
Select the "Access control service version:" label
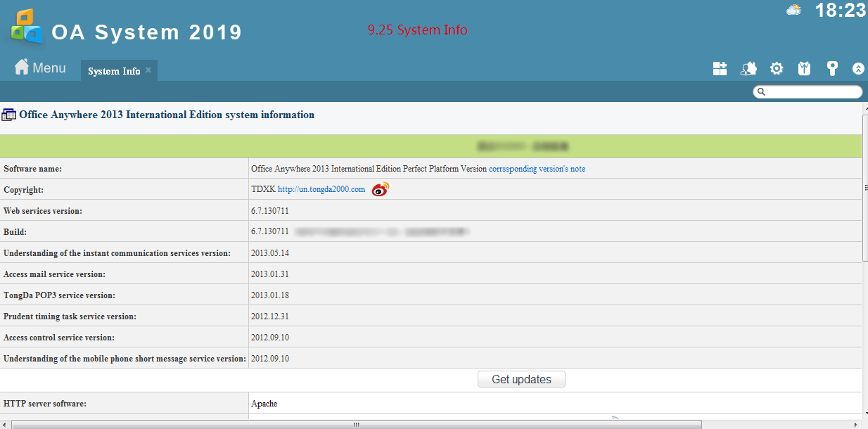click(59, 338)
